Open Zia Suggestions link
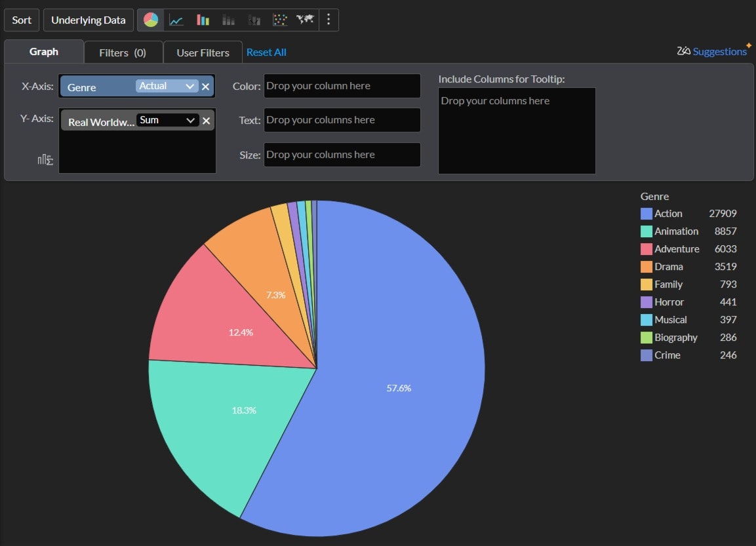Image resolution: width=756 pixels, height=546 pixels. tap(719, 52)
